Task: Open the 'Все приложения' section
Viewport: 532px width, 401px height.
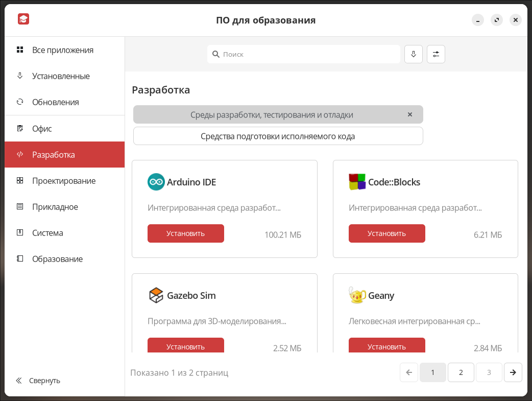Action: tap(62, 50)
